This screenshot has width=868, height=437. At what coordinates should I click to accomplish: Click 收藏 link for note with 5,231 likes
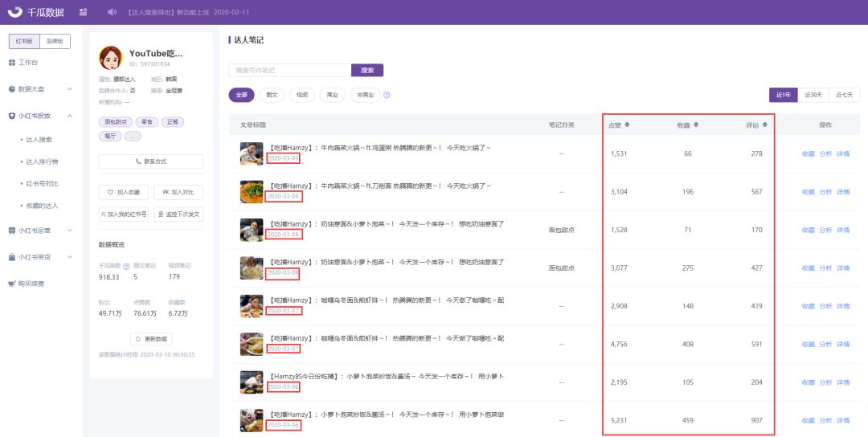coord(809,420)
